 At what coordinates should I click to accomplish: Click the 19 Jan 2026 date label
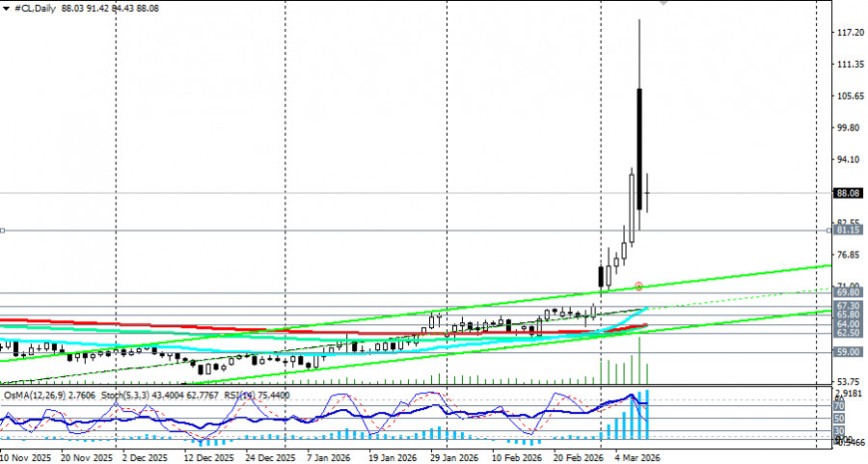393,458
